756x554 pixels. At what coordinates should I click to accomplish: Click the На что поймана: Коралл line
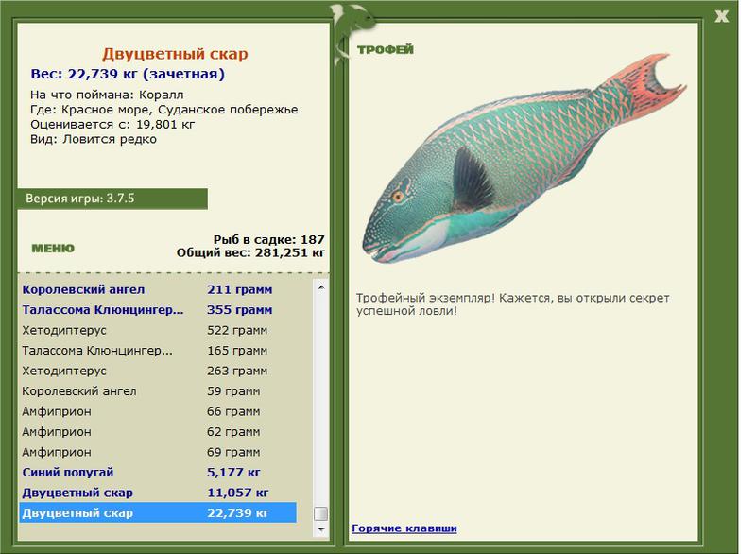coord(107,95)
